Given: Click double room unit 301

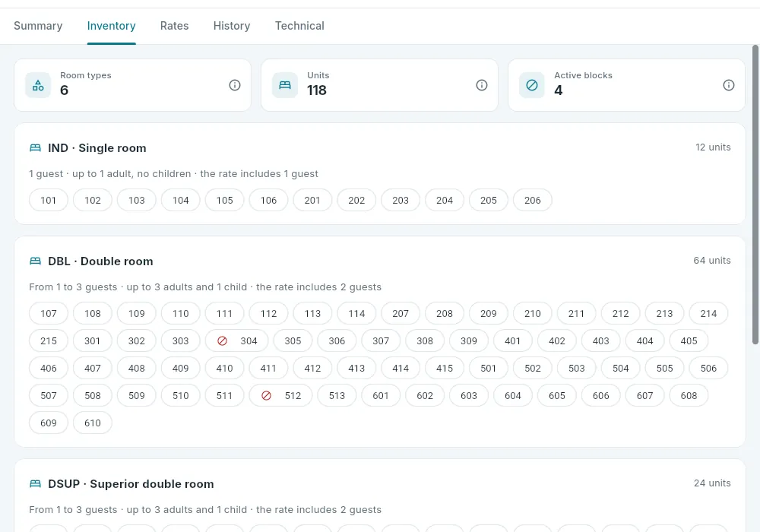Looking at the screenshot, I should 93,341.
